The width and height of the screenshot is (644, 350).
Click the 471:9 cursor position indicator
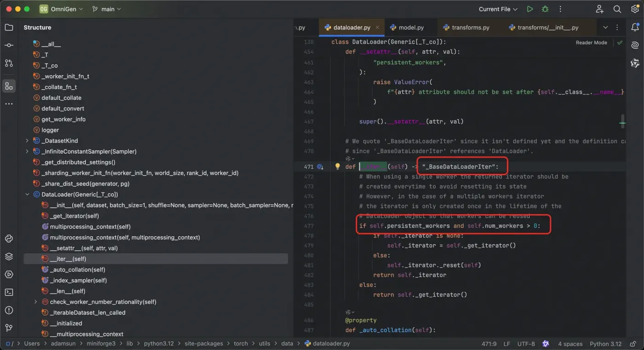[x=489, y=344]
